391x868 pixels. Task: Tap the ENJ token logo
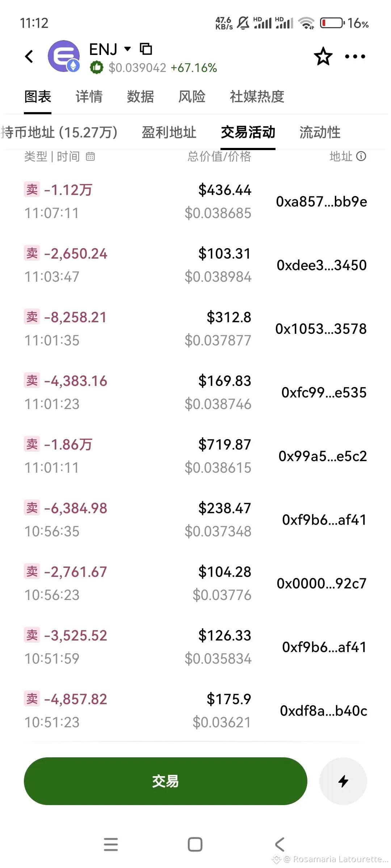pyautogui.click(x=64, y=56)
